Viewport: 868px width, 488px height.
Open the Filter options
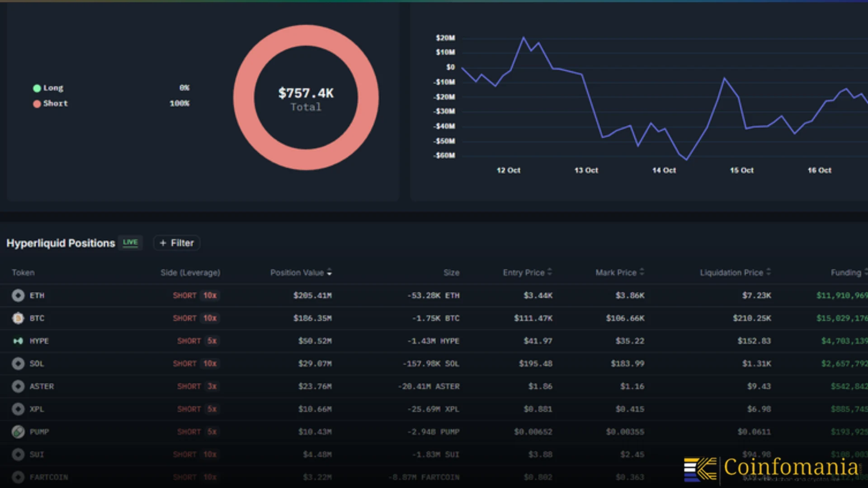coord(176,243)
